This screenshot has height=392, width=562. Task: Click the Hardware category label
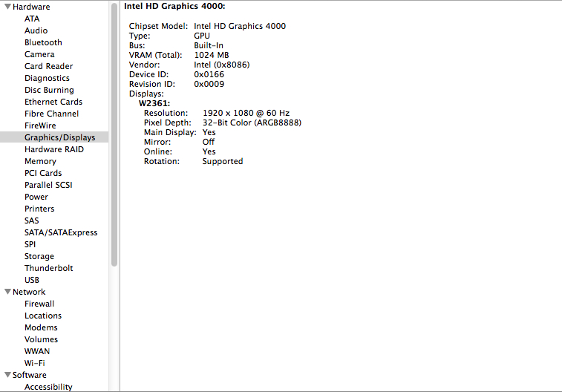[x=31, y=7]
